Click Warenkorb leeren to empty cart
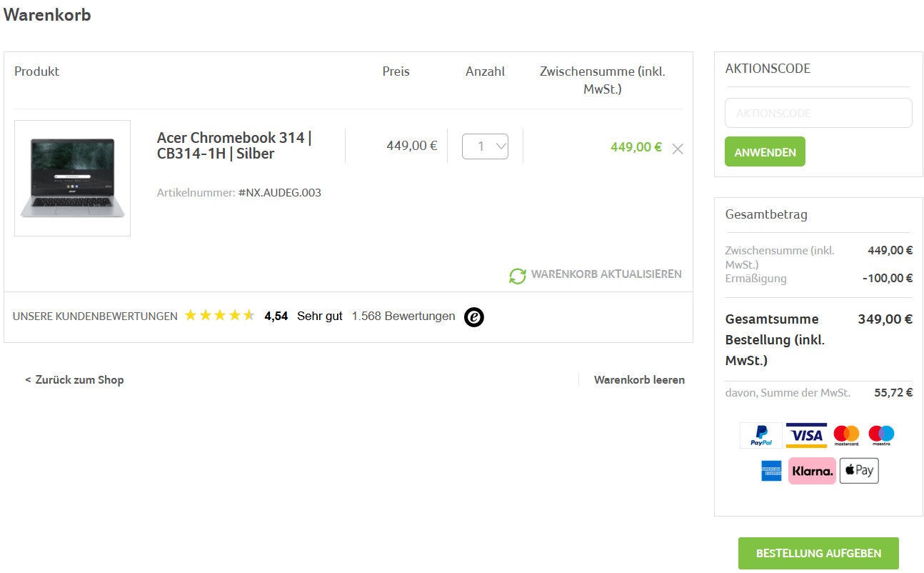Screen dimensions: 924x573 639,380
